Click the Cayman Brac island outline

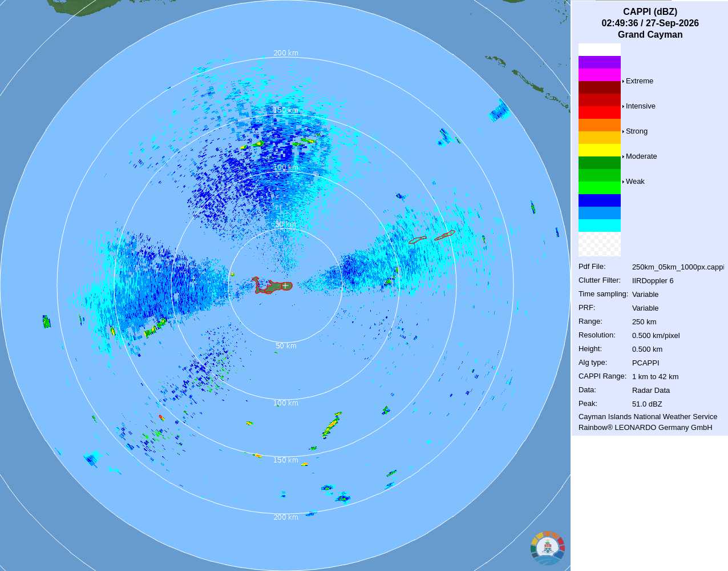click(x=444, y=235)
